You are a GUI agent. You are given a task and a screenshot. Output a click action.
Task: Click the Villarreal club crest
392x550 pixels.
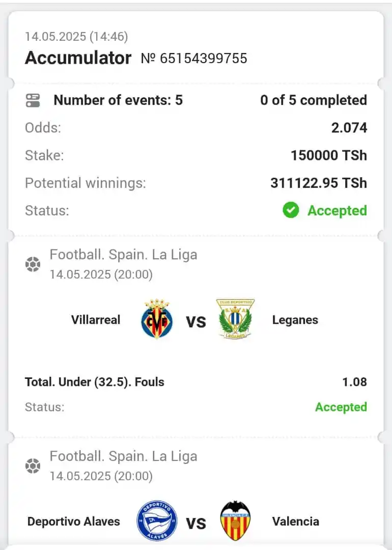tap(157, 319)
